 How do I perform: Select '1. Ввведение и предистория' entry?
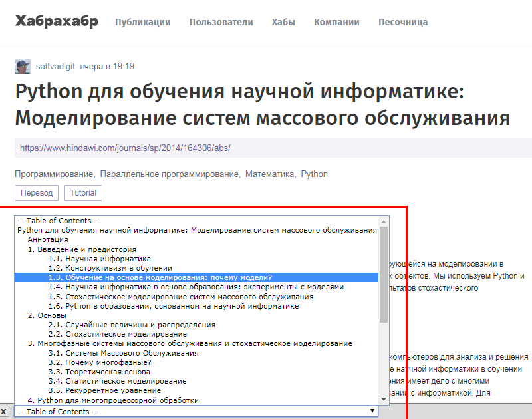point(196,249)
